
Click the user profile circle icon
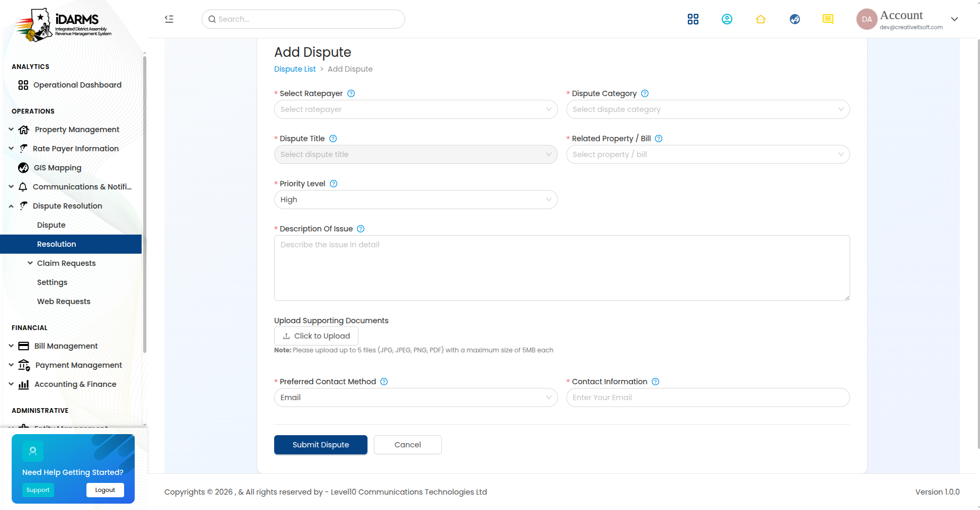727,19
